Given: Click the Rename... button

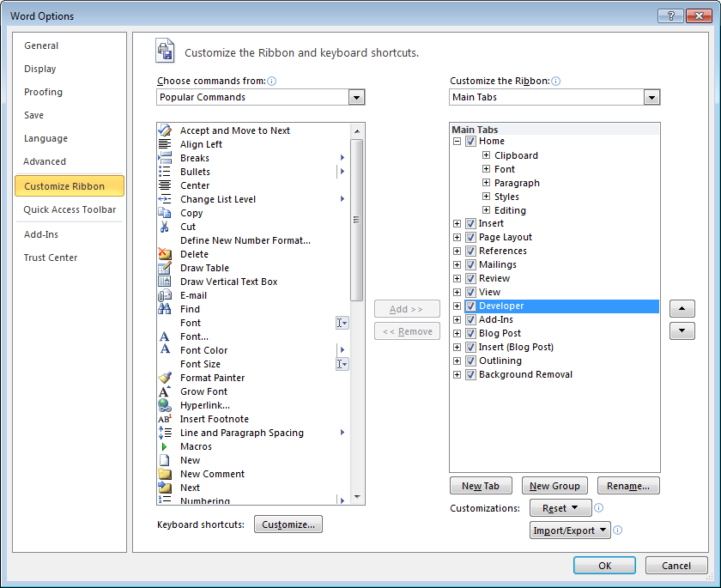Looking at the screenshot, I should coord(628,486).
